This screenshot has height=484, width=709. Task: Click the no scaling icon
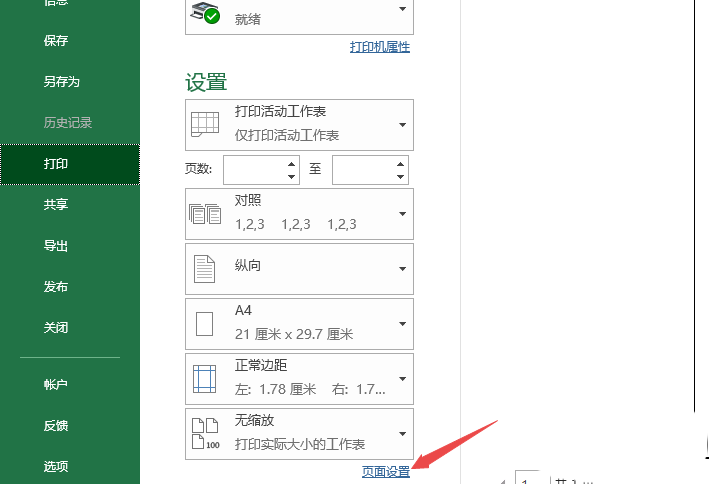point(205,433)
